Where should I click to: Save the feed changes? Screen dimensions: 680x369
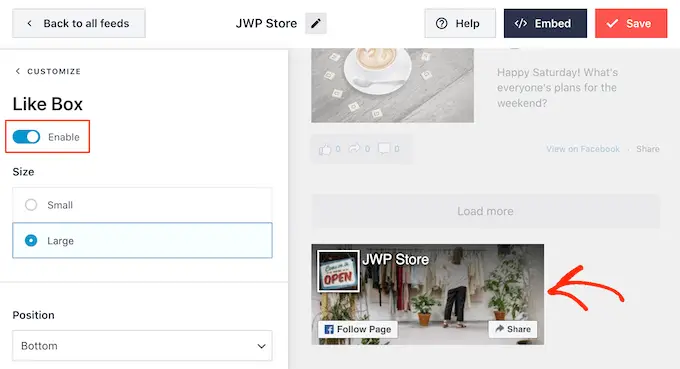(x=631, y=23)
